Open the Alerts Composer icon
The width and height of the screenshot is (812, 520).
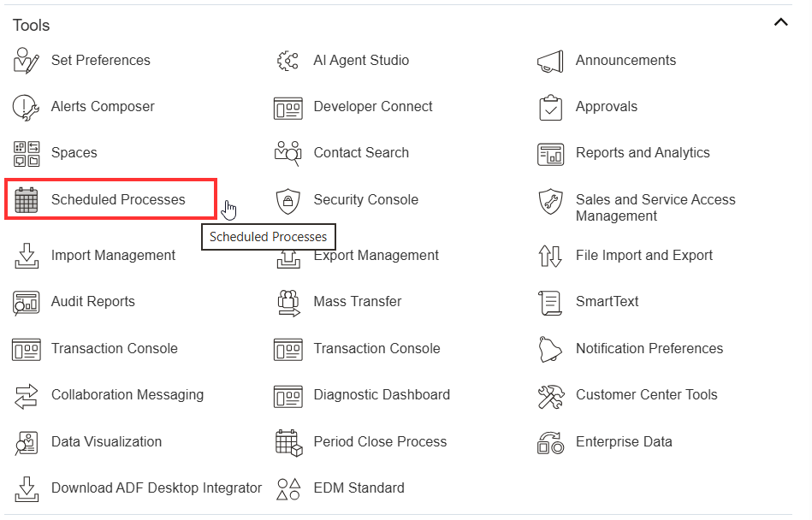27,107
